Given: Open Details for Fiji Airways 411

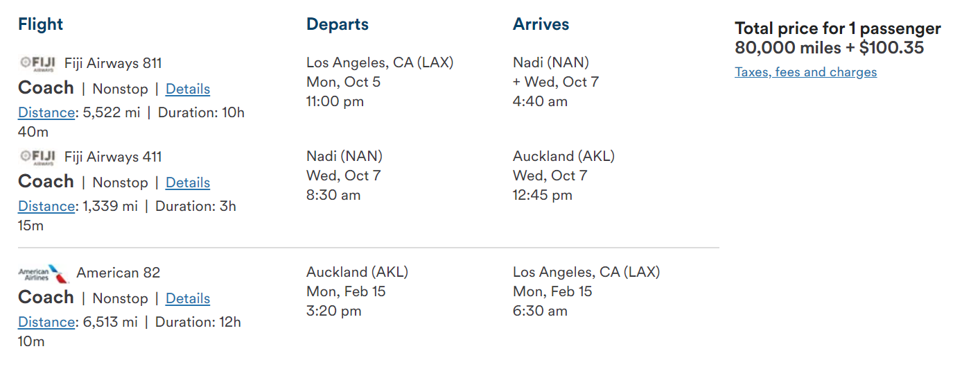Looking at the screenshot, I should coord(188,182).
